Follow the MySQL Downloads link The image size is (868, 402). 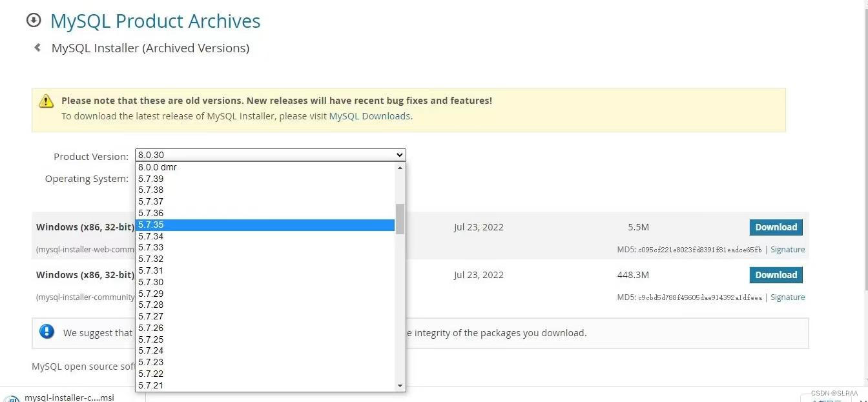point(369,116)
